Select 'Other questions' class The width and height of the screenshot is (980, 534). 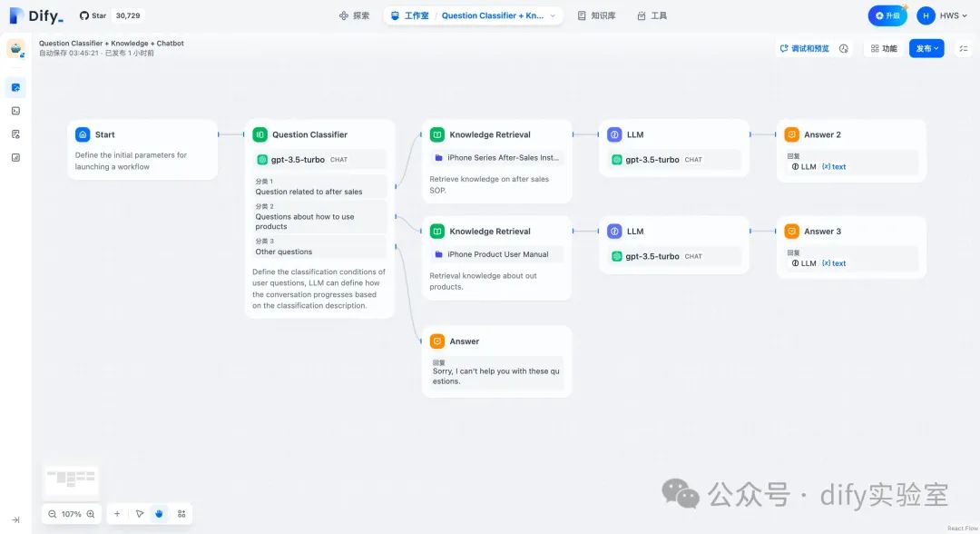point(319,246)
